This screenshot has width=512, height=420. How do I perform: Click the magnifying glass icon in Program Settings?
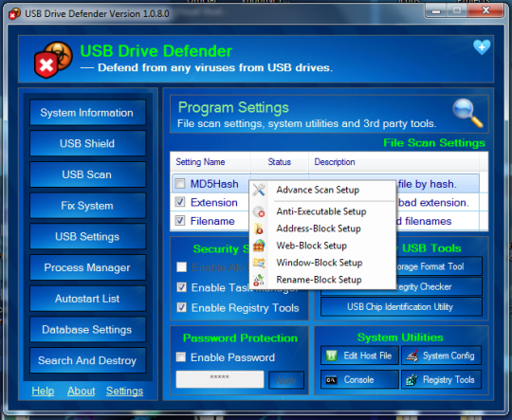pos(467,113)
